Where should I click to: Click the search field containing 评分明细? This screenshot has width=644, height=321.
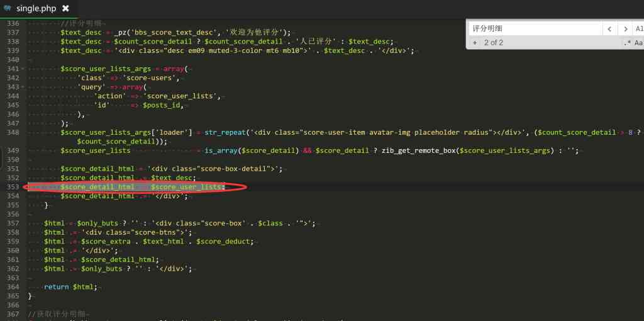pos(535,29)
